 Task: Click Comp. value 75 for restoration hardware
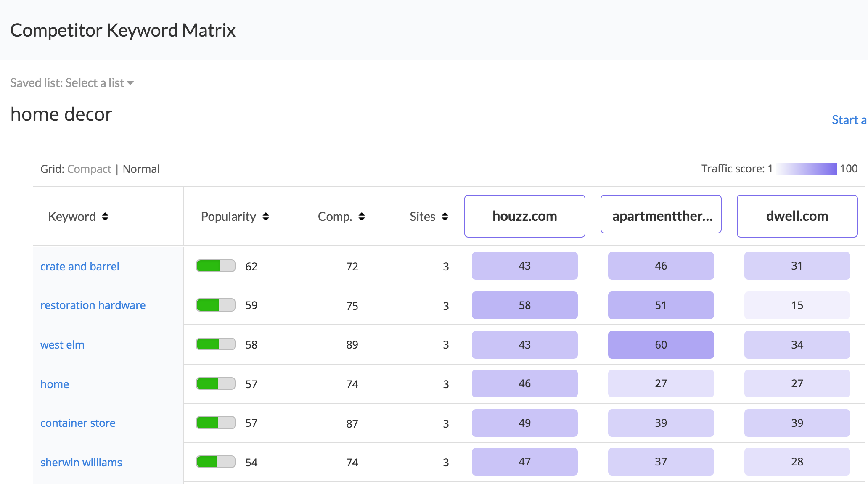coord(352,306)
